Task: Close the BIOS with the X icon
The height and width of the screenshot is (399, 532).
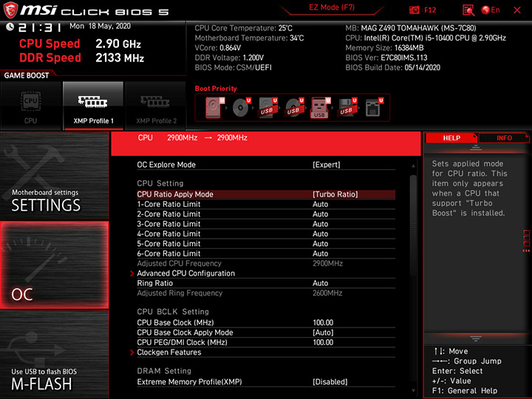Action: point(517,10)
